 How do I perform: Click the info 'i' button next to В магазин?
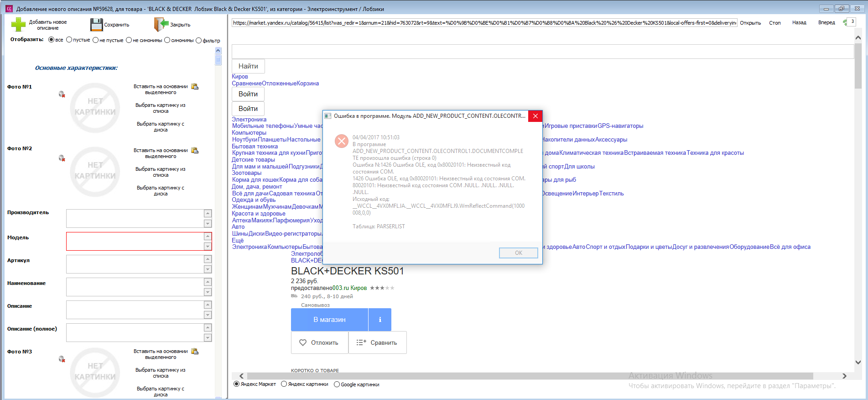click(x=380, y=320)
